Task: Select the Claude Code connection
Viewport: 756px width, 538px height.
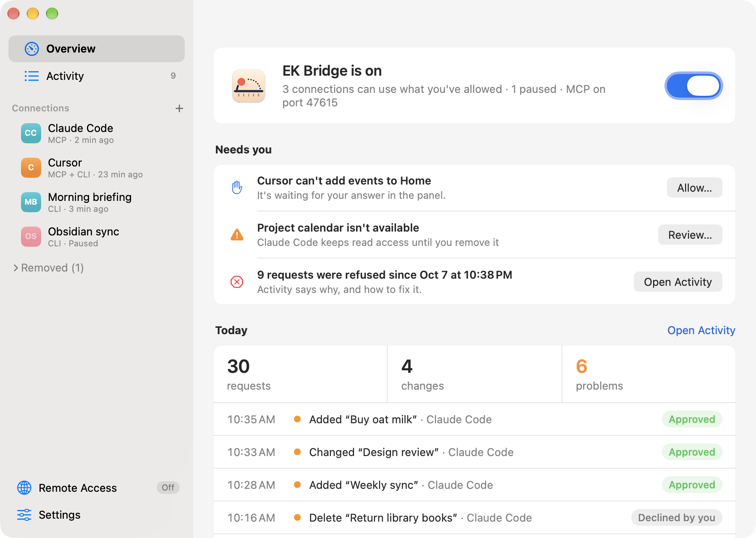Action: [97, 133]
